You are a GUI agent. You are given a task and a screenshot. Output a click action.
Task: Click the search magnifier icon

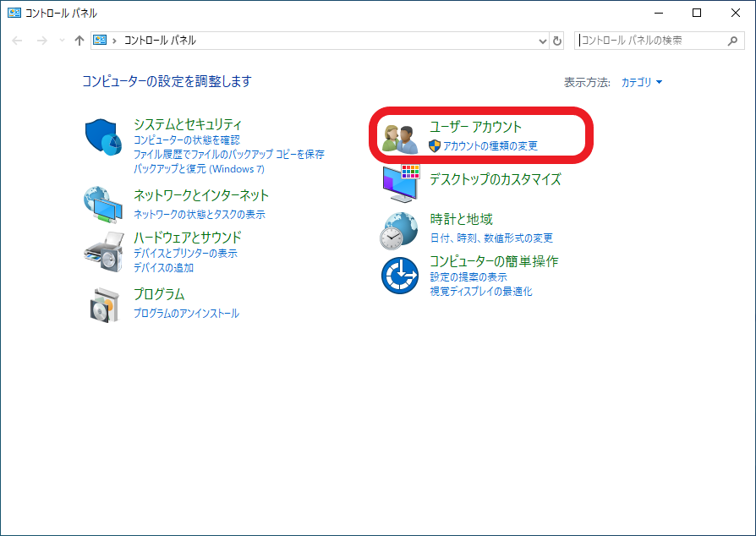point(732,41)
